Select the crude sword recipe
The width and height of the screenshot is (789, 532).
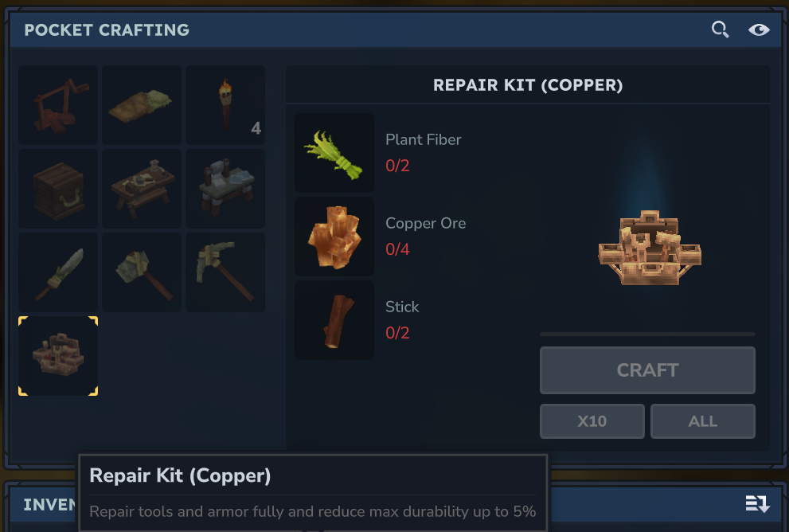[58, 272]
